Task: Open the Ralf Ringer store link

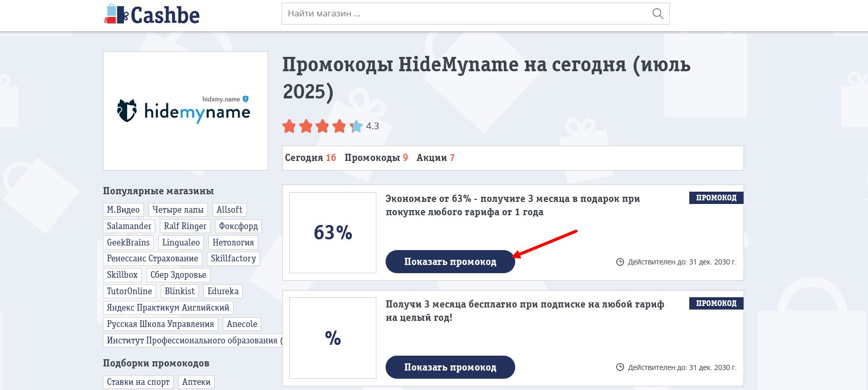Action: [185, 226]
